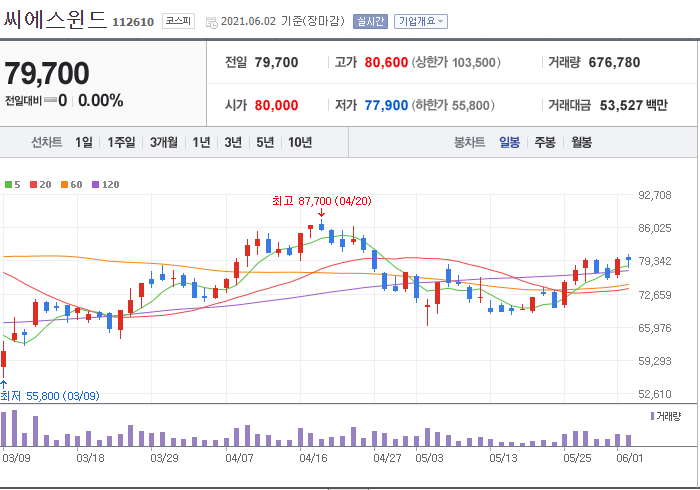Click the 92,708 price axis label
The image size is (700, 490).
[655, 195]
